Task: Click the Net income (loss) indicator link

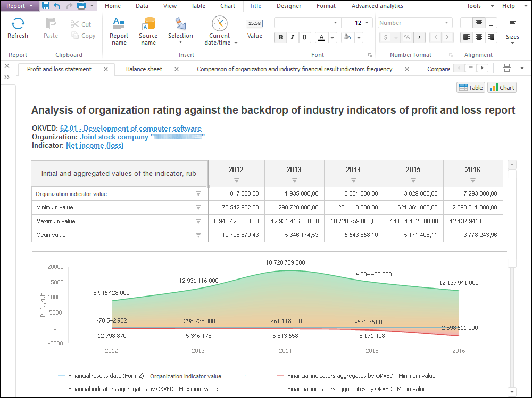Action: tap(95, 145)
